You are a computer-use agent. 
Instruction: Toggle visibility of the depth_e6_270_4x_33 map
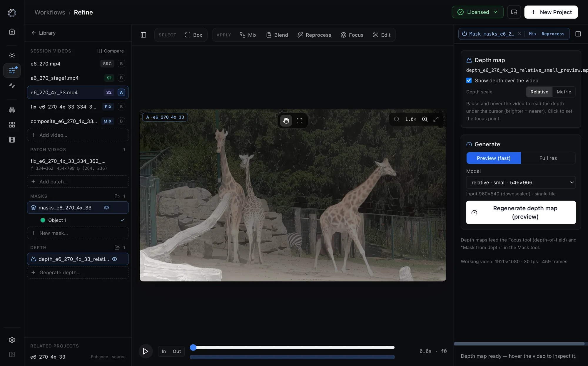(x=115, y=259)
